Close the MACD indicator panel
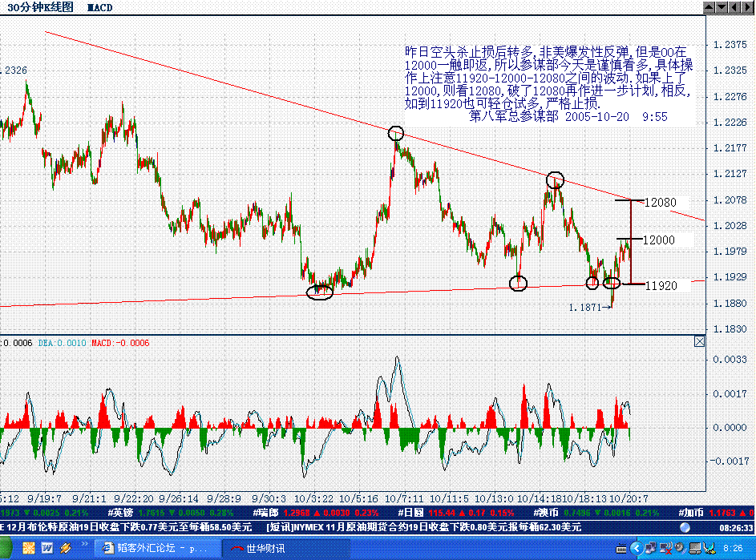 (x=700, y=341)
